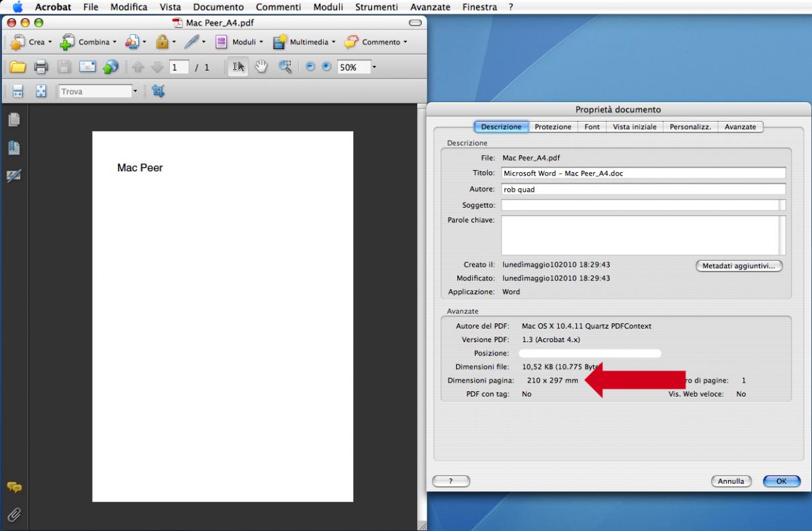Open the pen Firma dropdown
Viewport: 812px width, 531px height.
(x=195, y=42)
